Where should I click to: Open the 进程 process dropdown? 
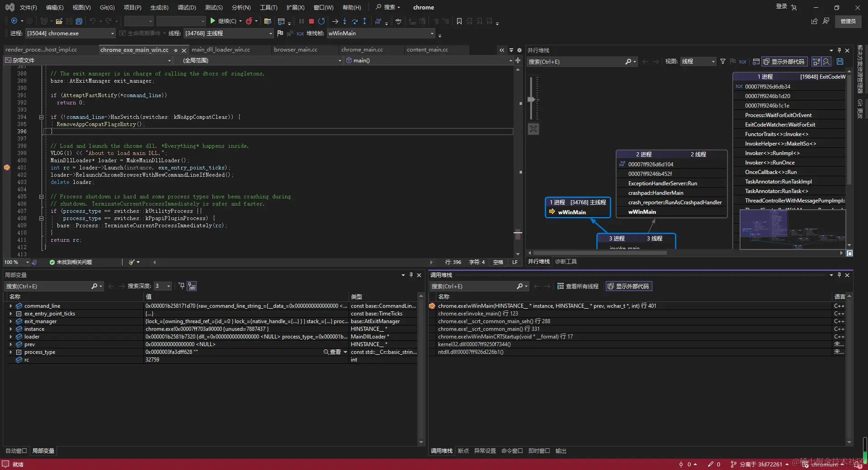tap(71, 33)
